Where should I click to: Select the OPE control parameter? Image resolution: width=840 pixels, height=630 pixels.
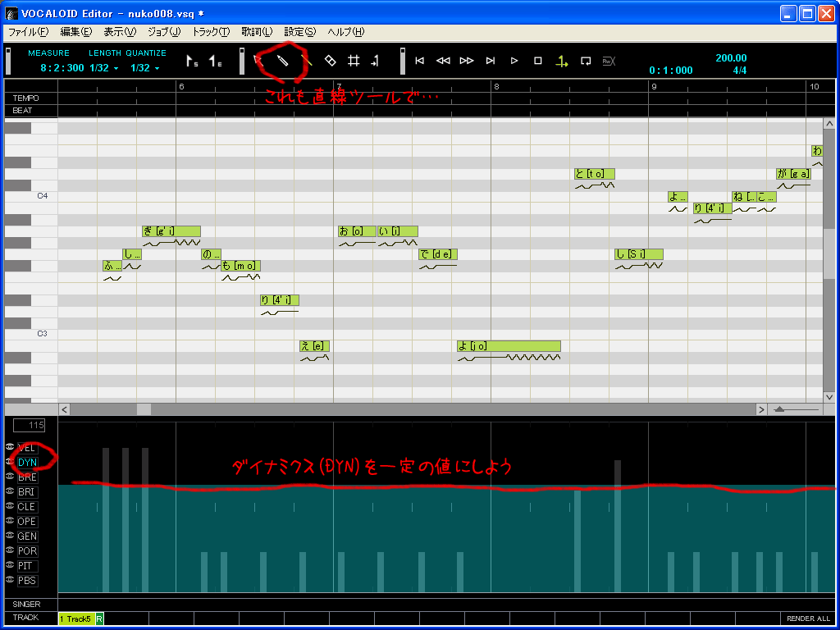coord(27,521)
